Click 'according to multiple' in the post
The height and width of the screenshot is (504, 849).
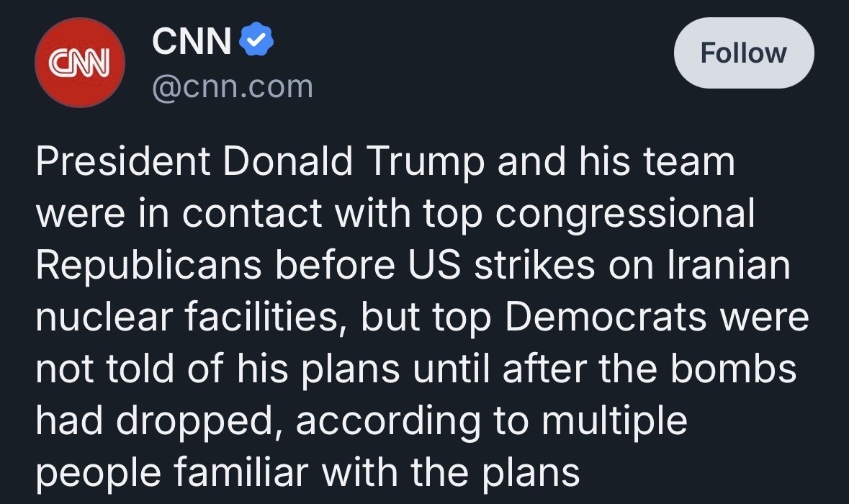coord(492,422)
